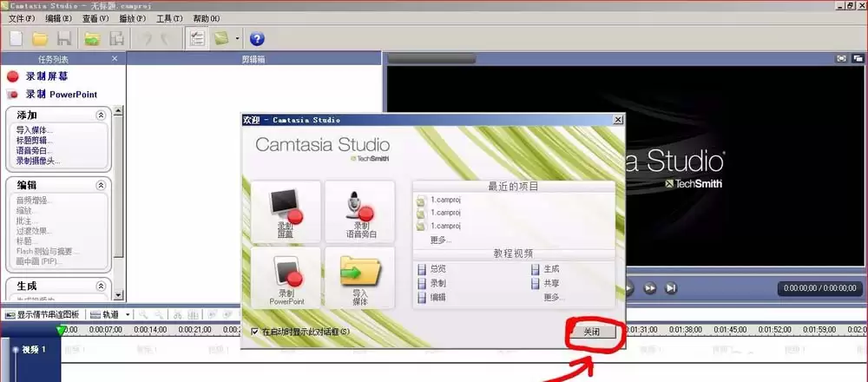Open Help via the blue question mark icon
Image resolution: width=868 pixels, height=382 pixels.
coord(257,39)
